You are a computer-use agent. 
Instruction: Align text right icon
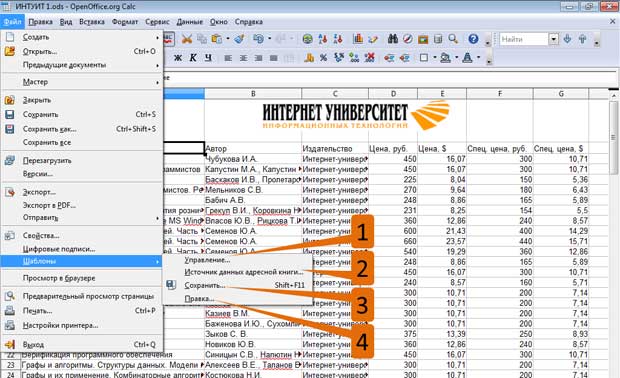[258, 58]
